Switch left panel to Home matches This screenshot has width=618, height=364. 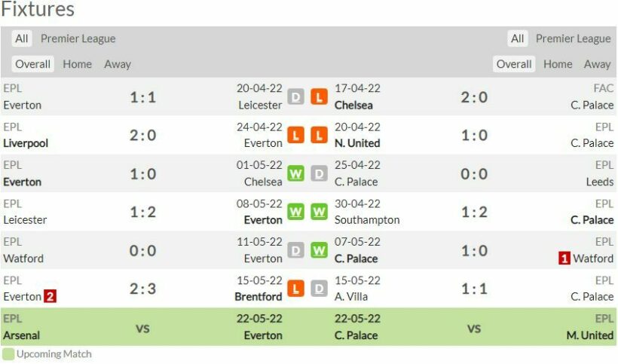pyautogui.click(x=77, y=64)
